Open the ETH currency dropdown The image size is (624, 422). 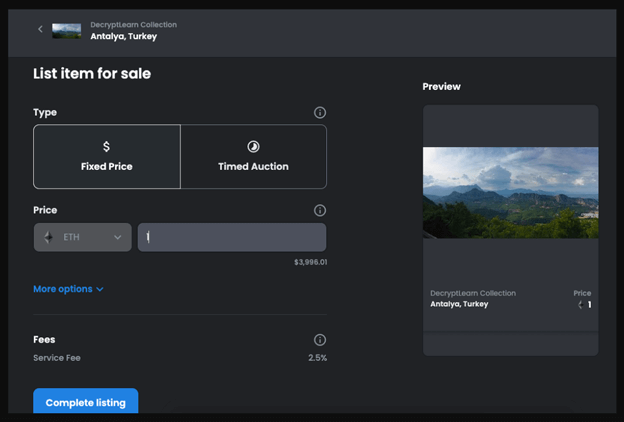(x=83, y=237)
